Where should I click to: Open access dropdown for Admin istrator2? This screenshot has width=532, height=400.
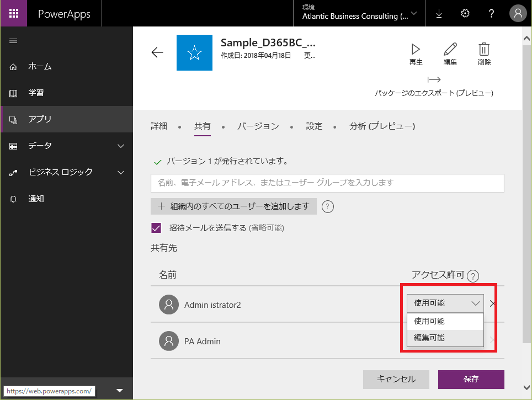pyautogui.click(x=445, y=303)
